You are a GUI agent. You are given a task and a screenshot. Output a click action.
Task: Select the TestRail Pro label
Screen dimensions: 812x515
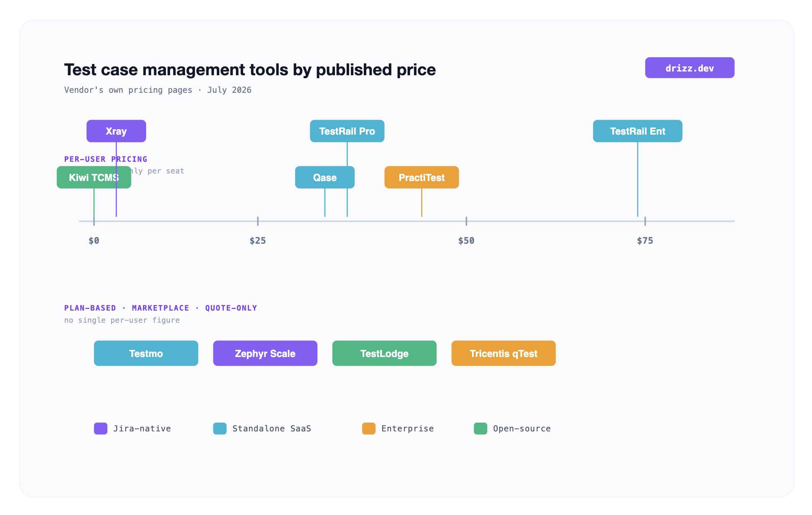(347, 131)
